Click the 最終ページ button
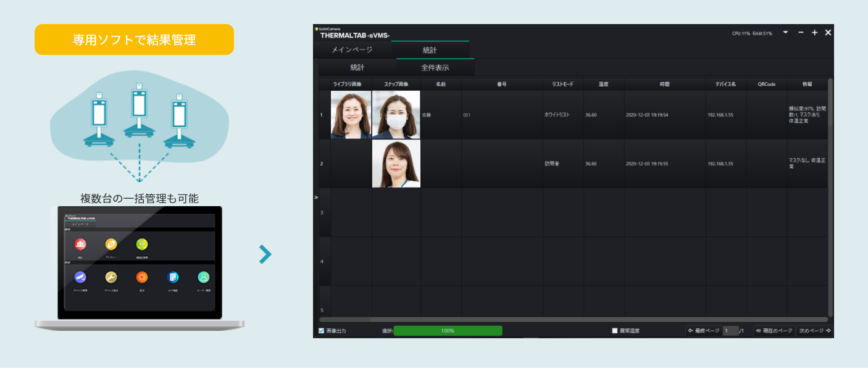868x387 pixels. (x=704, y=331)
